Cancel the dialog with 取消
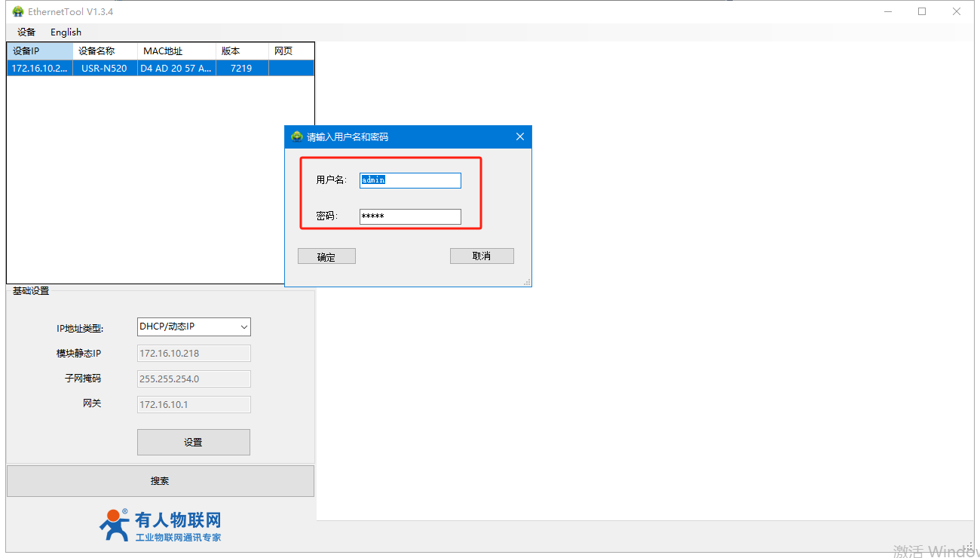980x558 pixels. tap(482, 256)
